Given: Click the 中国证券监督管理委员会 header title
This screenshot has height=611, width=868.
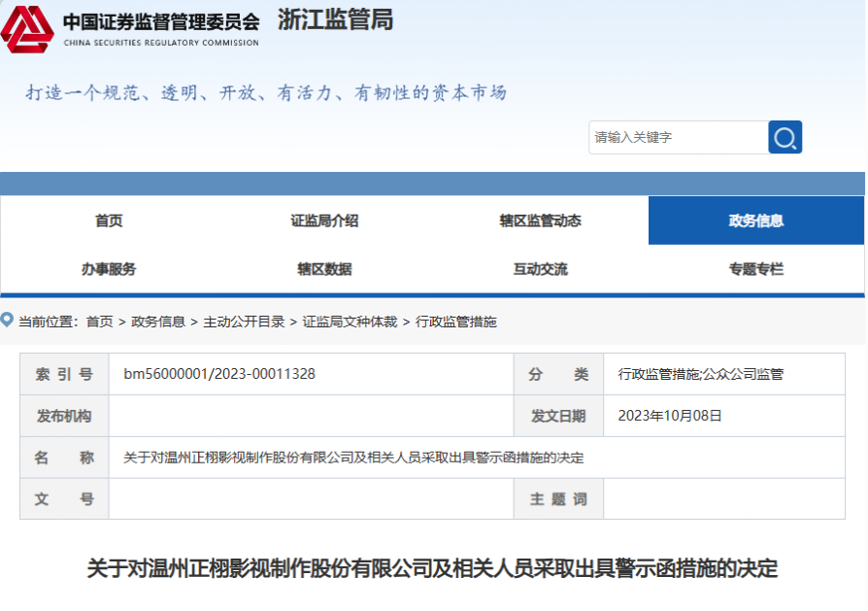Looking at the screenshot, I should pos(161,21).
